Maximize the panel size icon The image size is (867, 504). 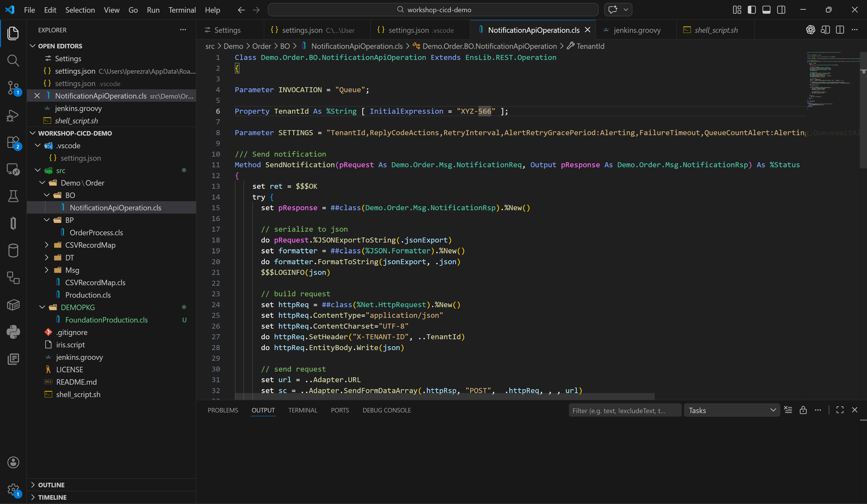click(x=840, y=410)
